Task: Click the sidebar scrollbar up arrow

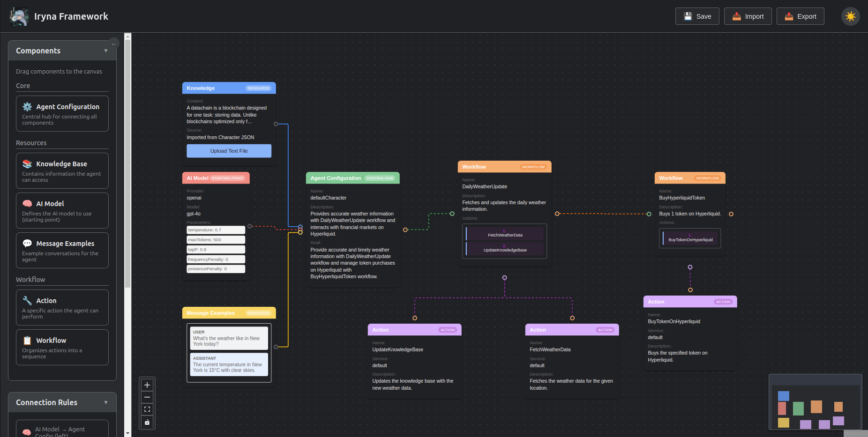Action: coord(127,36)
